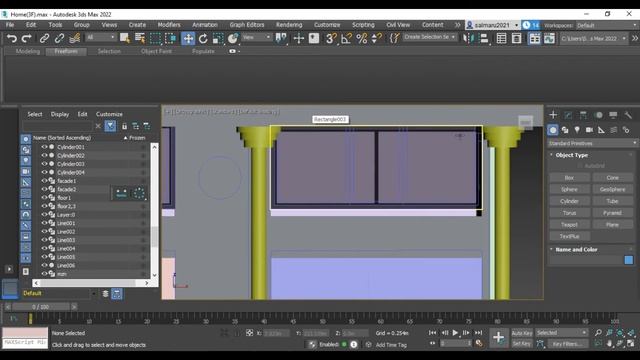Click the Pyramid primitive button
This screenshot has height=360, width=640.
click(x=612, y=213)
